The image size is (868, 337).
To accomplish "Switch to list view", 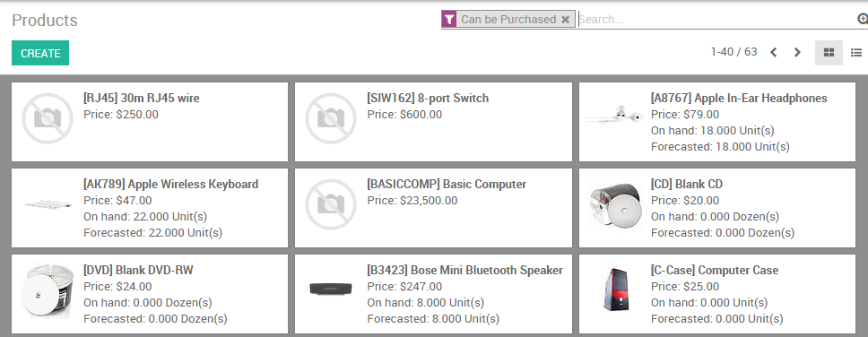I will [855, 53].
